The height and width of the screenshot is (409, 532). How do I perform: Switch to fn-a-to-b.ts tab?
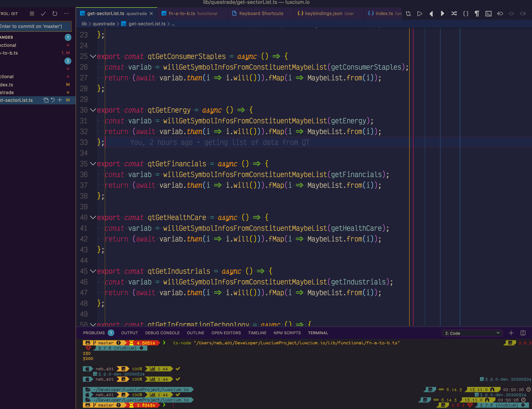(193, 14)
